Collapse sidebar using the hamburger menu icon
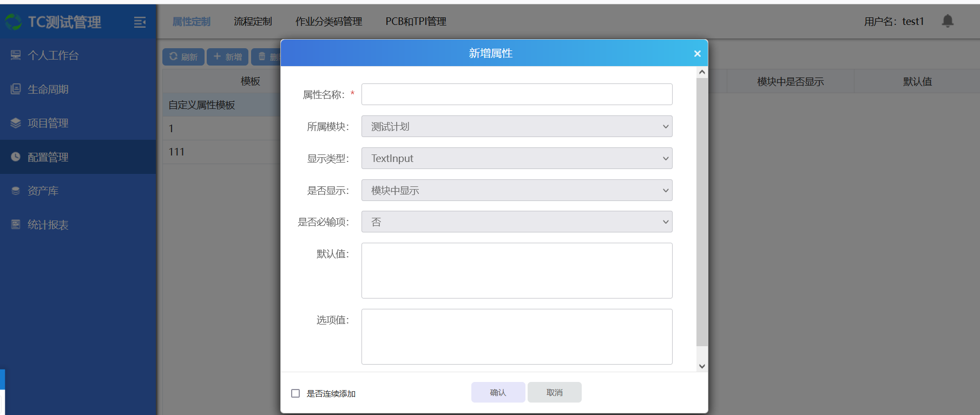980x415 pixels. (140, 22)
